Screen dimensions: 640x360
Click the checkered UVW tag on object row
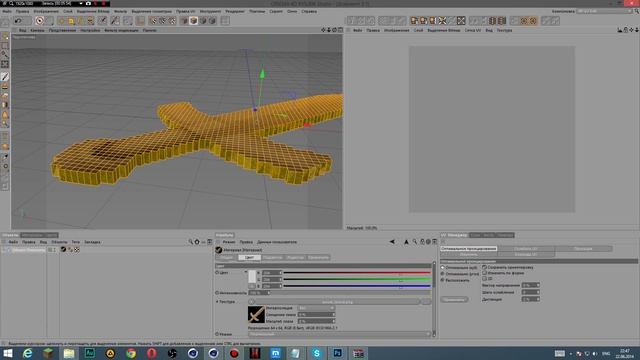point(77,249)
